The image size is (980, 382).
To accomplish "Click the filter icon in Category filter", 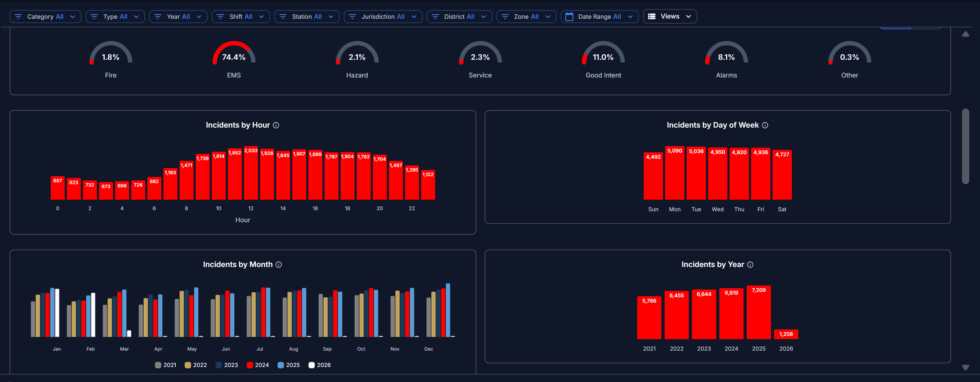I will [x=18, y=17].
